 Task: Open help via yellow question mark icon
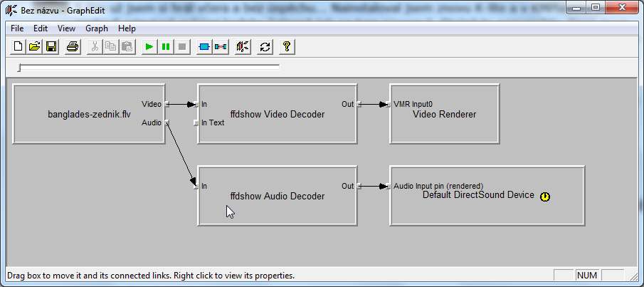287,46
